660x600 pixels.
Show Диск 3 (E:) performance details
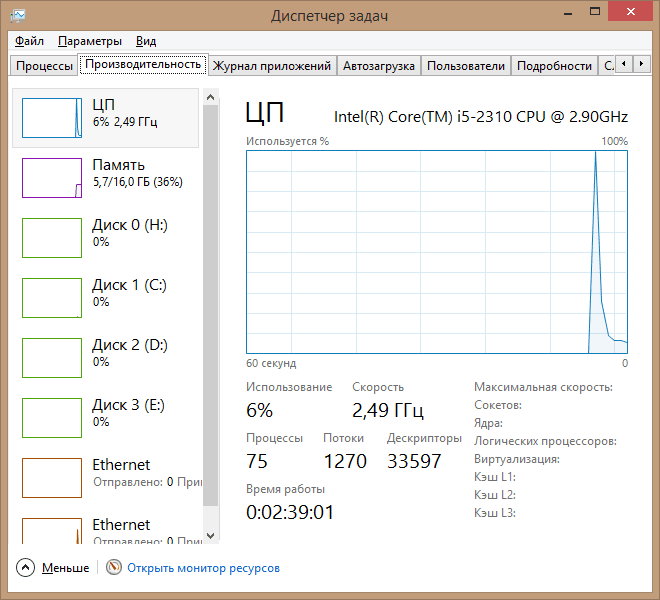[x=51, y=418]
